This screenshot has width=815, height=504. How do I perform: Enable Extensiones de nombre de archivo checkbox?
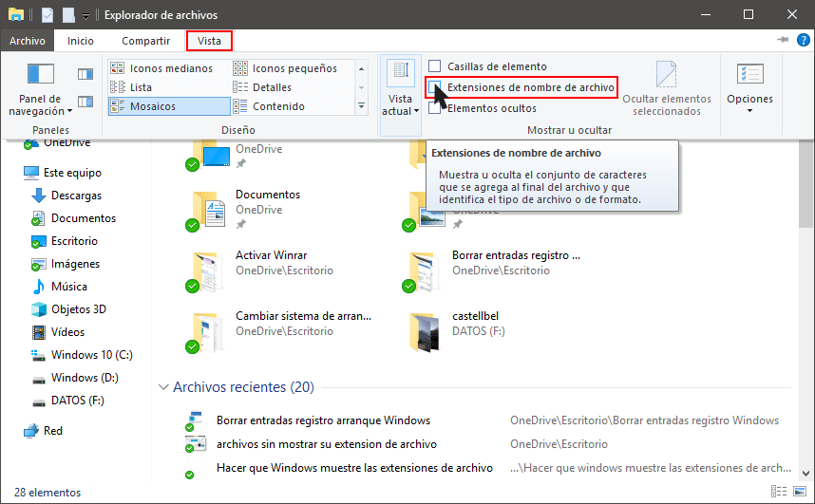(x=434, y=87)
